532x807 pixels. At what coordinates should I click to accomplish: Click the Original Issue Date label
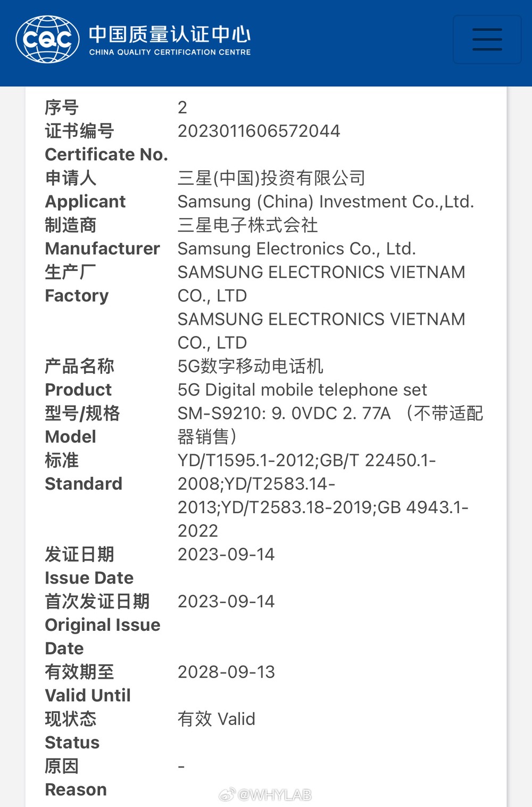pyautogui.click(x=103, y=637)
